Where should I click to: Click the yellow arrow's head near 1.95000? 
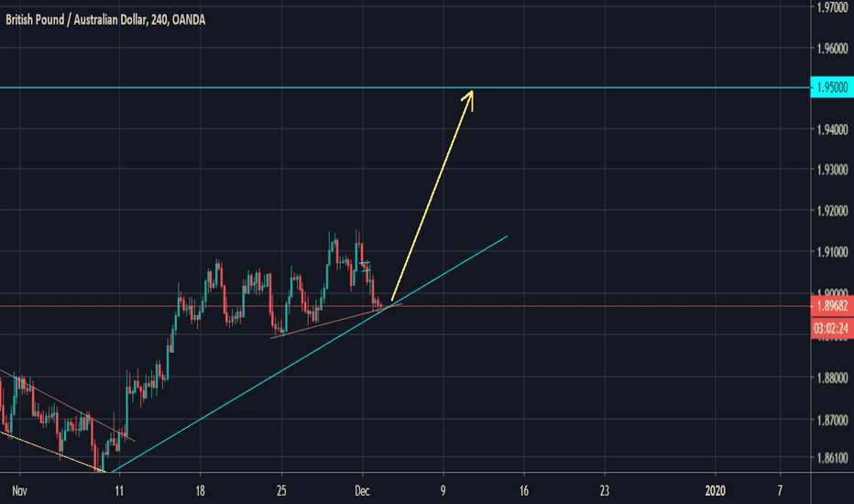coord(469,93)
